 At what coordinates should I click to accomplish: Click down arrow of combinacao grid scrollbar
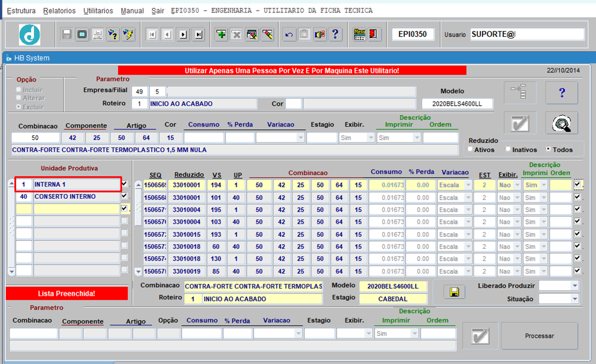click(x=138, y=271)
